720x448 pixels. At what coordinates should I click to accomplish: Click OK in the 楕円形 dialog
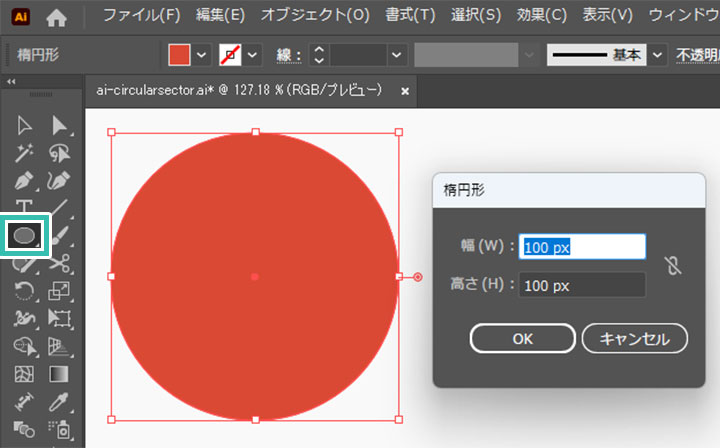(522, 338)
